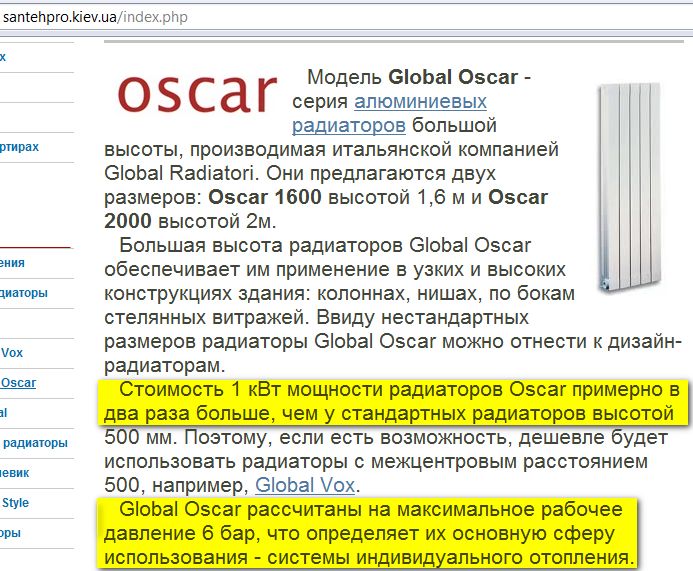
Task: Click the sidebar link ending in 'оры' at bottom
Action: point(11,533)
